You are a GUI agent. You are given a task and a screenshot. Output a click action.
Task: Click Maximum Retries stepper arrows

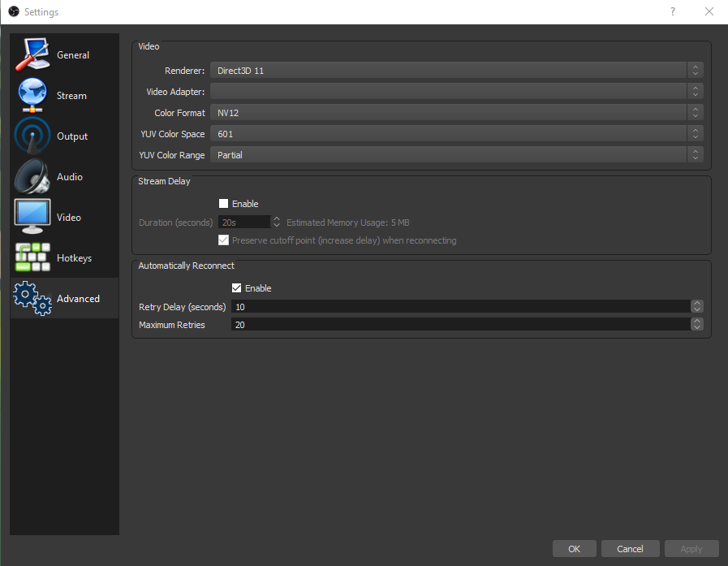tap(697, 324)
